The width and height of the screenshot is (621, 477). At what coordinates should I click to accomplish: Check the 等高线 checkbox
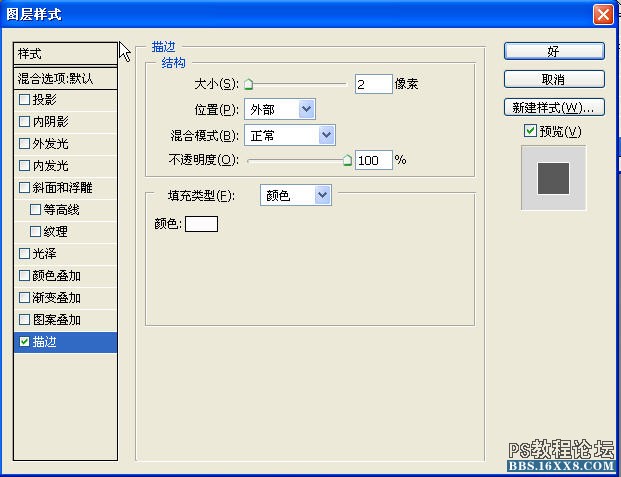click(36, 210)
